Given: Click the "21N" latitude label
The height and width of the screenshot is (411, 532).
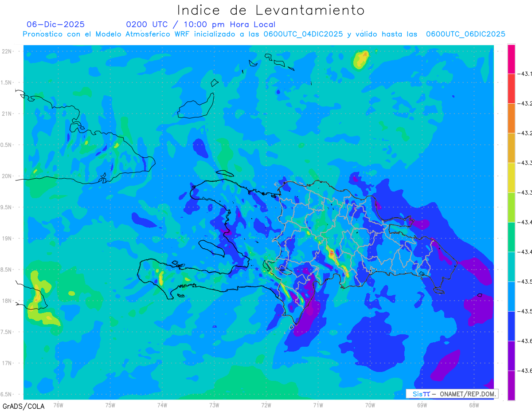Looking at the screenshot, I should [7, 114].
